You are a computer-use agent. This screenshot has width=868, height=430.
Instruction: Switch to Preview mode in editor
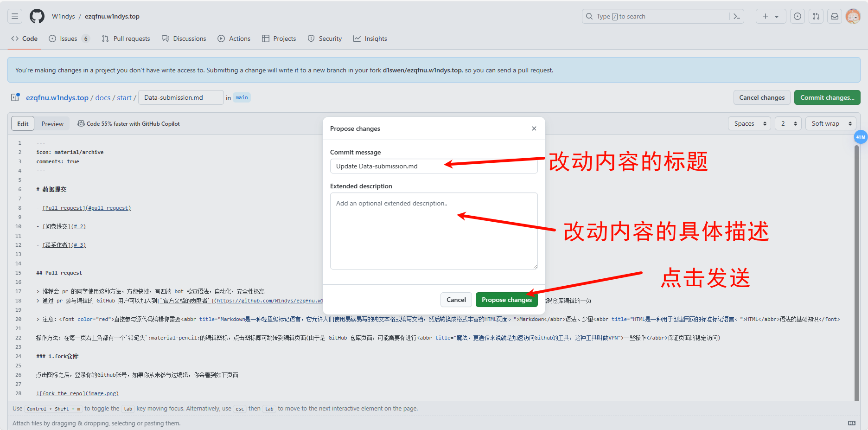tap(52, 124)
